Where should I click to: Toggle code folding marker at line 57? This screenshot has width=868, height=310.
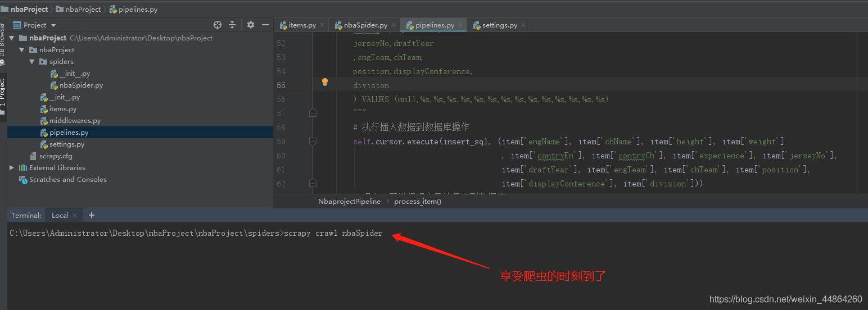pos(313,113)
